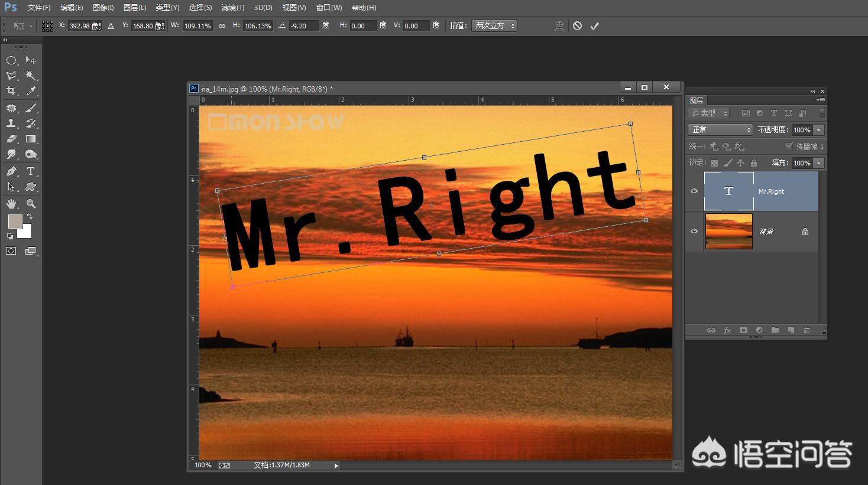Screen dimensions: 868x485
Task: Commit the transform with the checkmark
Action: [594, 26]
